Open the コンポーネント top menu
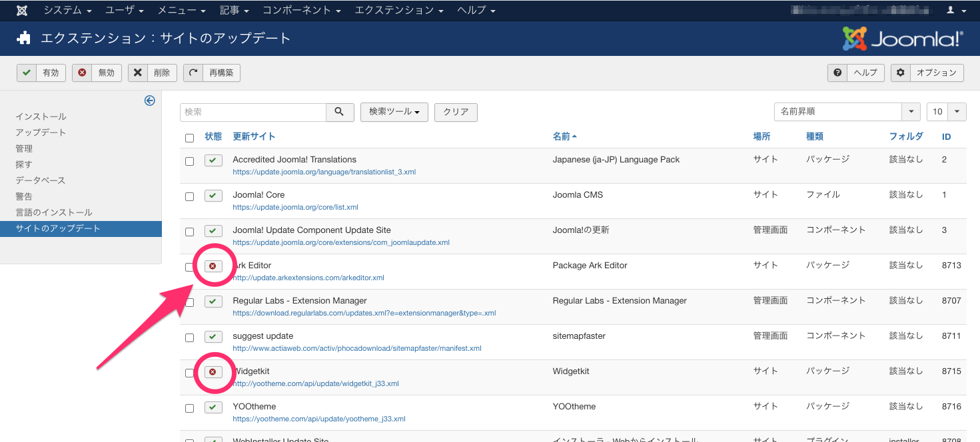This screenshot has width=980, height=442. click(302, 11)
